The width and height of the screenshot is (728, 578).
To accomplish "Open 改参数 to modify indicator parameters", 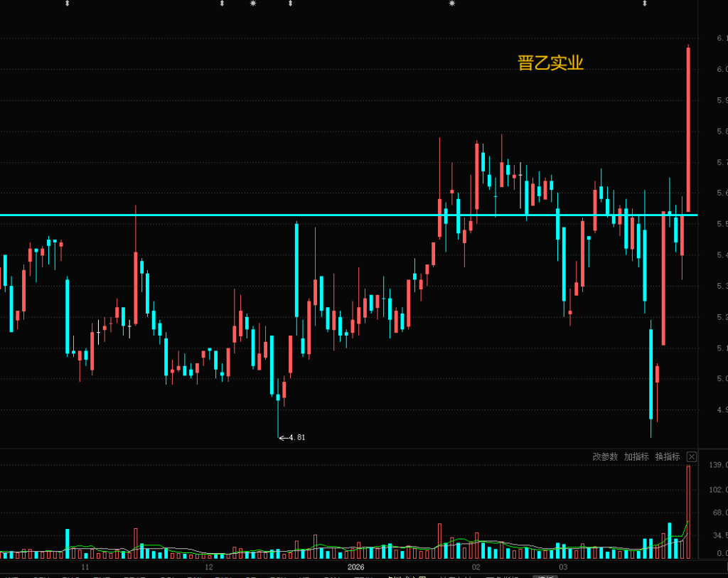I will (605, 456).
